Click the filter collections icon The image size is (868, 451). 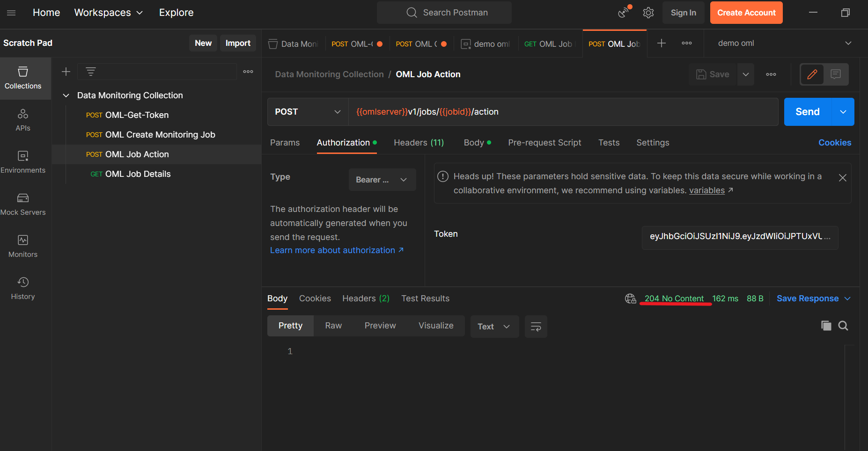tap(91, 72)
